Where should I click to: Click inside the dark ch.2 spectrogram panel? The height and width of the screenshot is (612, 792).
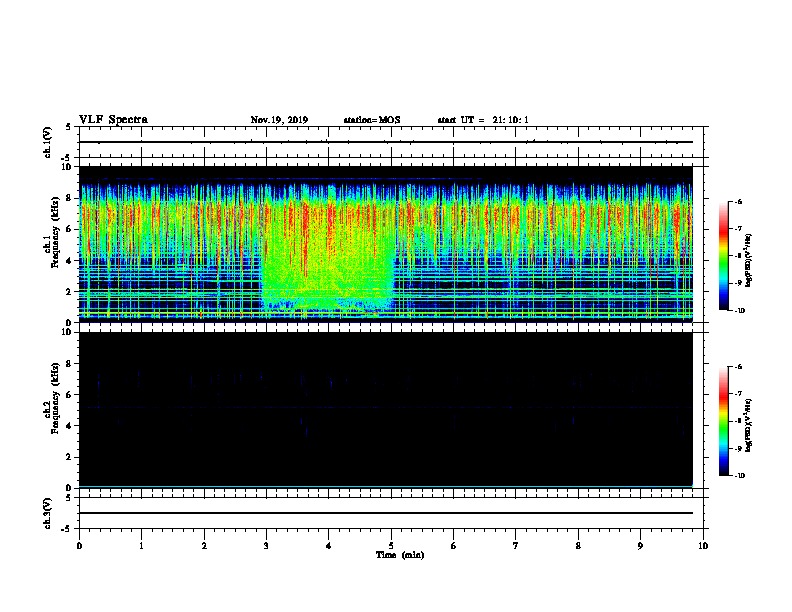click(x=386, y=410)
